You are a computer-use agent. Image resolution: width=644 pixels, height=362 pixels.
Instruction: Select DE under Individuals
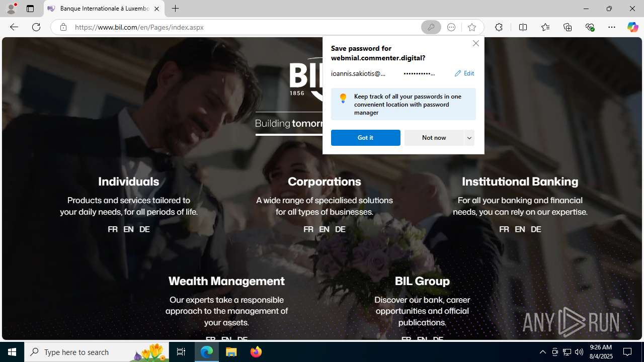pyautogui.click(x=144, y=229)
